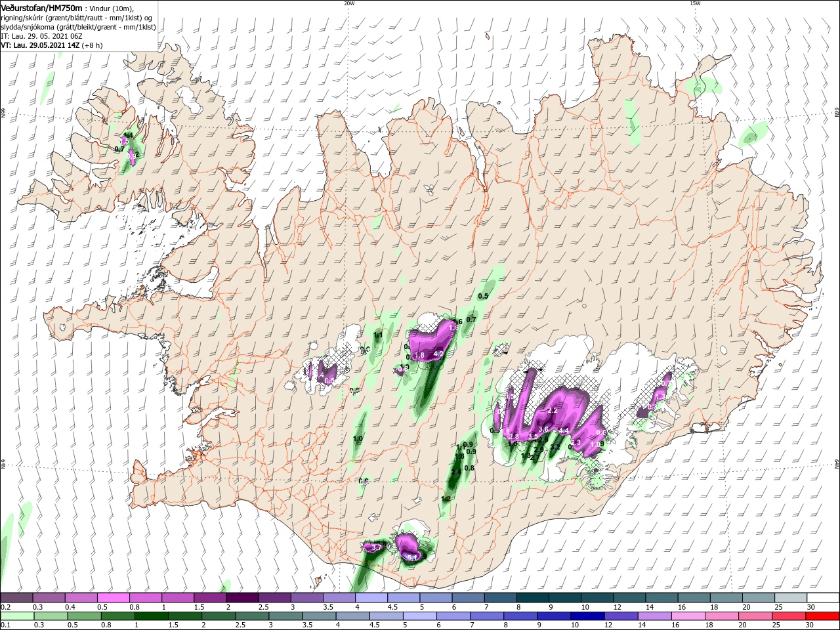Image resolution: width=840 pixels, height=630 pixels.
Task: Click the 3.6 value on the map
Action: (x=543, y=429)
